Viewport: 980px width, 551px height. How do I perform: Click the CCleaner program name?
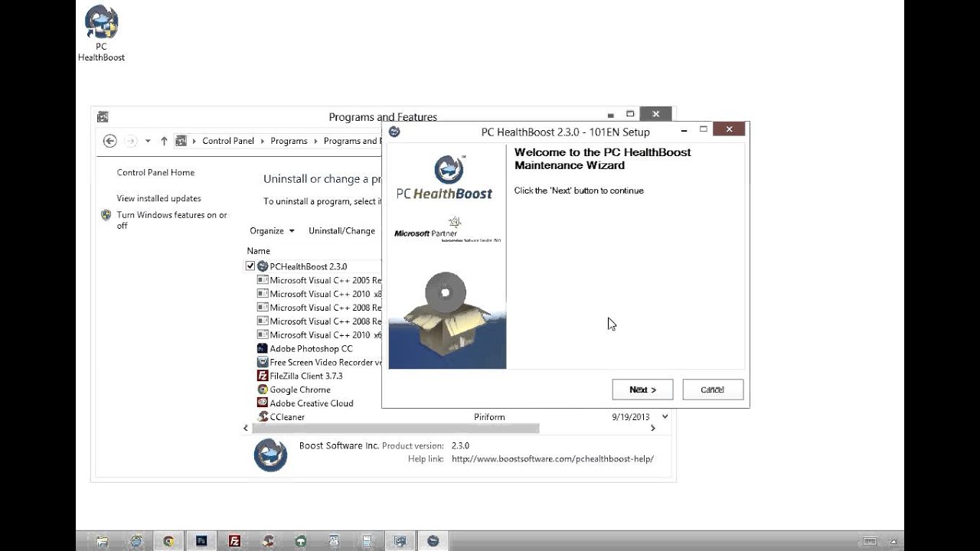pos(287,417)
